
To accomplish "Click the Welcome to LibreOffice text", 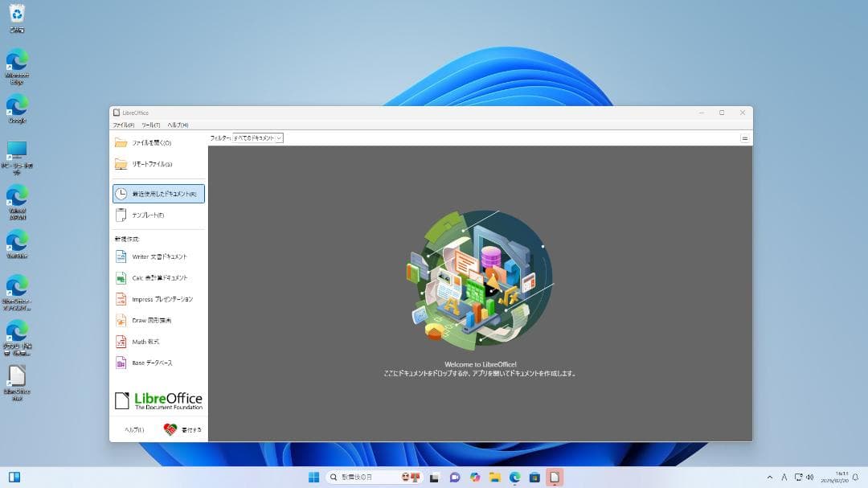I will tap(481, 364).
